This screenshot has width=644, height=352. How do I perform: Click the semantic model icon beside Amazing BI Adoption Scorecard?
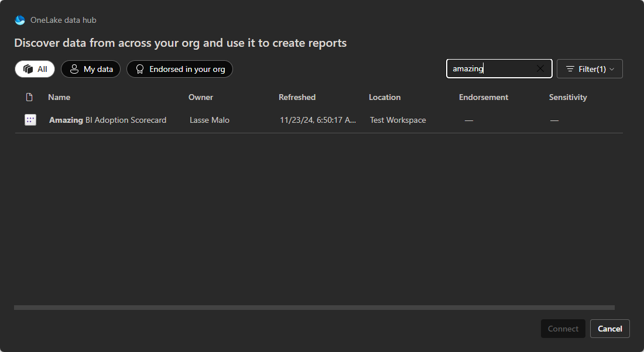pyautogui.click(x=30, y=120)
